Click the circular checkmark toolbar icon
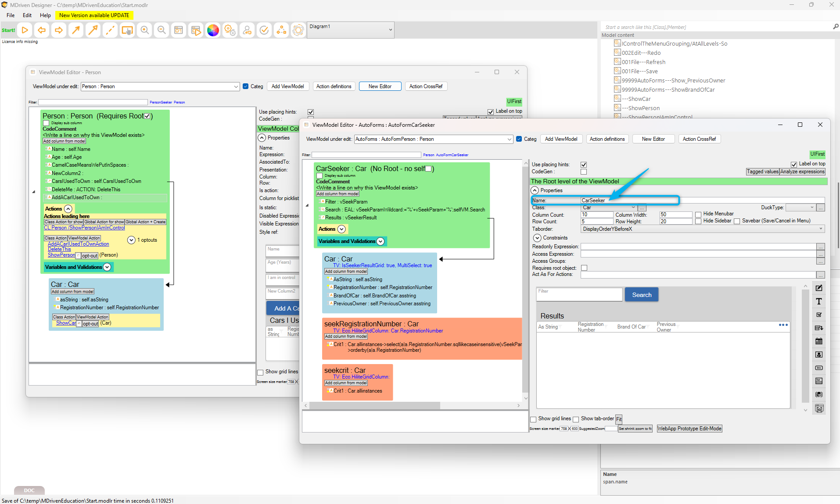The image size is (840, 504). (x=264, y=30)
